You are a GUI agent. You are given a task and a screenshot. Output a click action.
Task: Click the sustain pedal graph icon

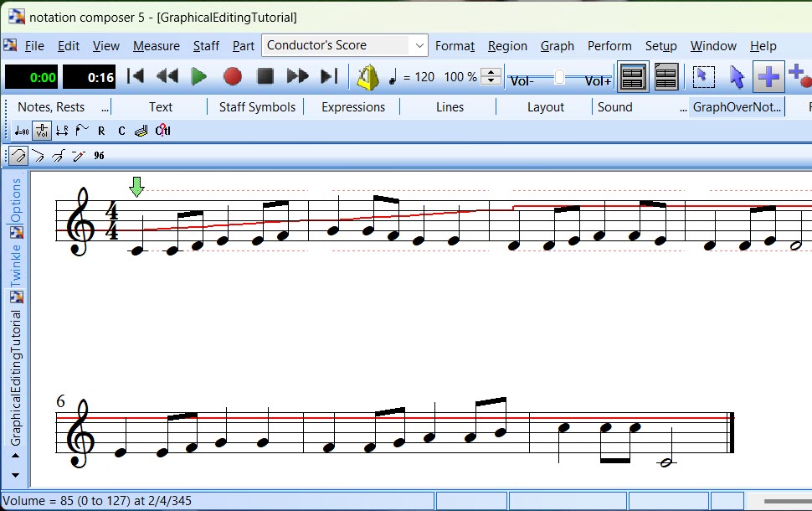141,131
